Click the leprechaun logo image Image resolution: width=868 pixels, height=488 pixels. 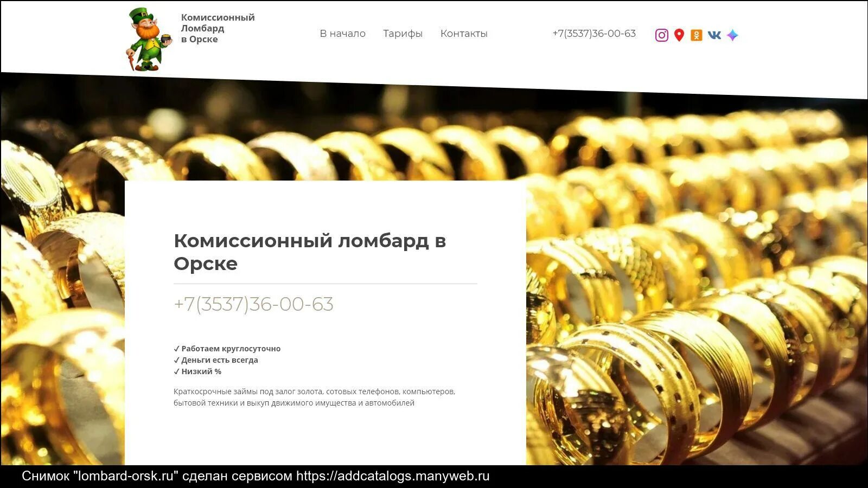[149, 39]
